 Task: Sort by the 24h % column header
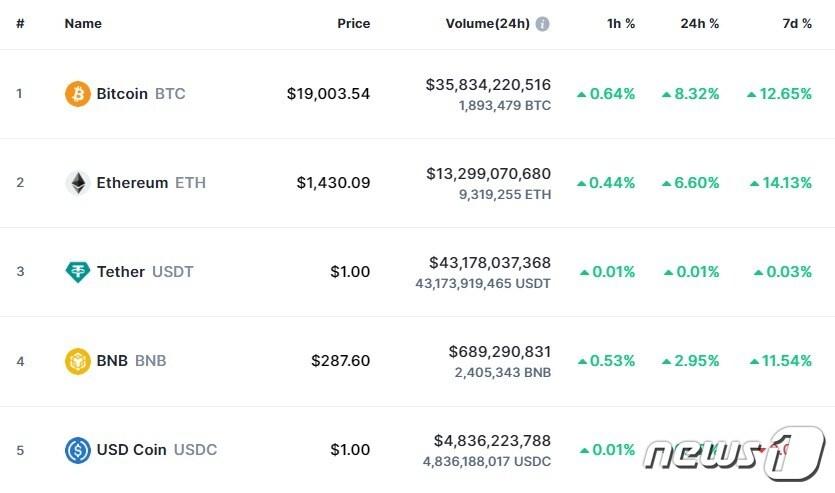tap(700, 24)
